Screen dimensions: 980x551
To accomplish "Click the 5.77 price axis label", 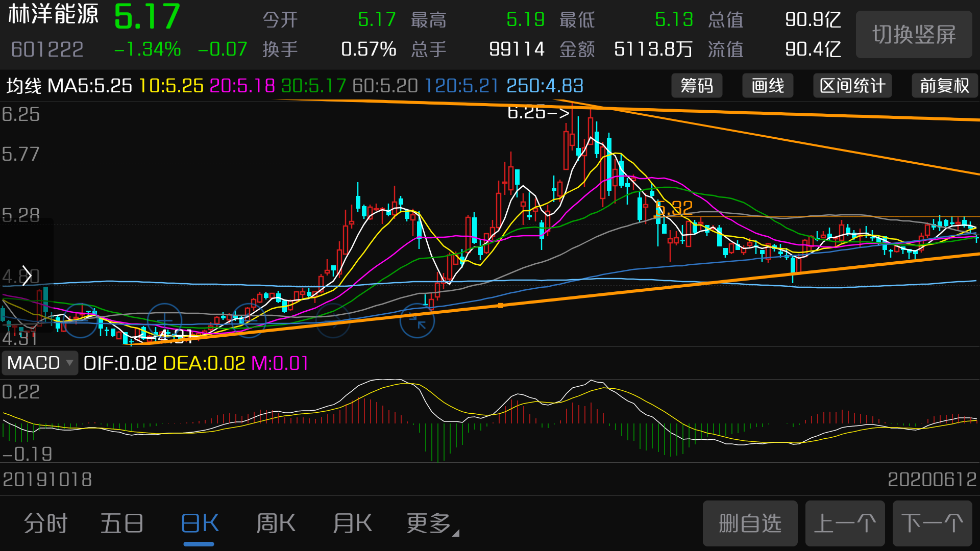I will pos(20,154).
